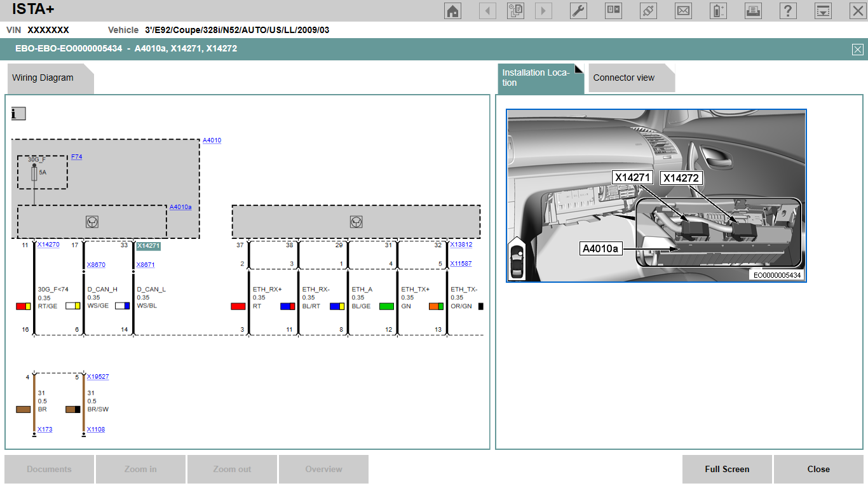Open help with question mark icon
868x488 pixels.
pyautogui.click(x=788, y=11)
